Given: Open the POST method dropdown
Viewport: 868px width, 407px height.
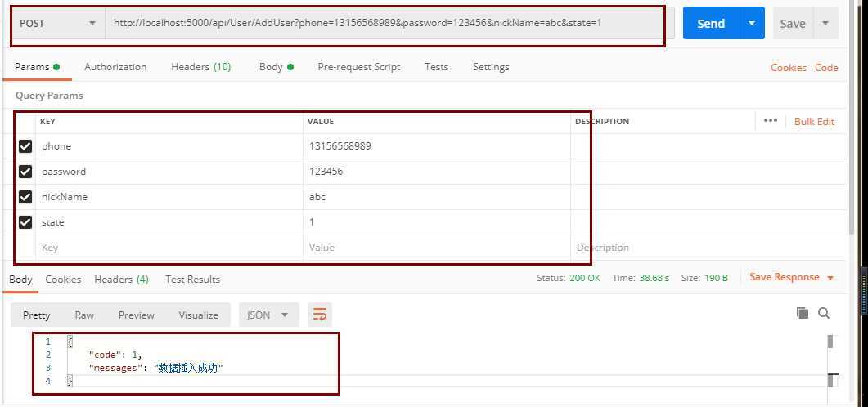Looking at the screenshot, I should pos(57,23).
